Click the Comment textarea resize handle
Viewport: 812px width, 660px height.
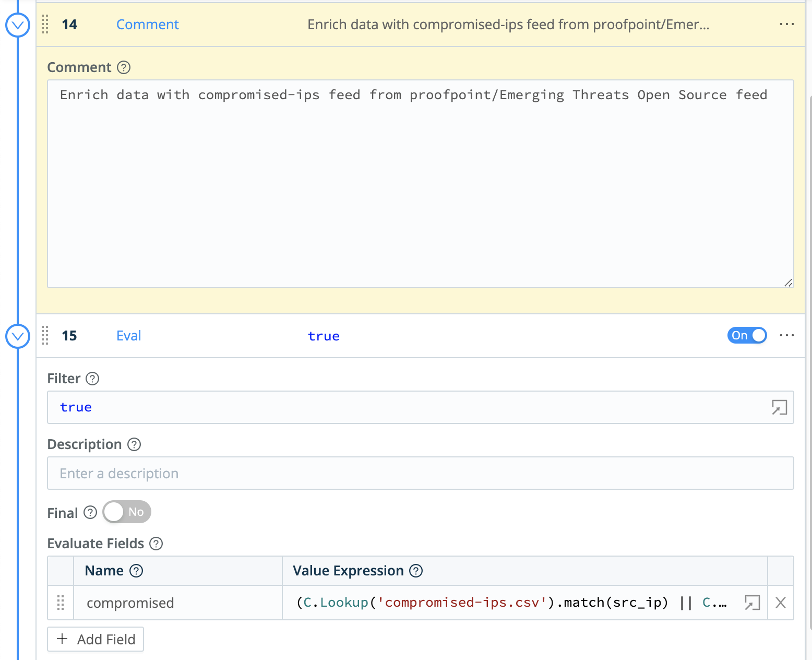(788, 282)
